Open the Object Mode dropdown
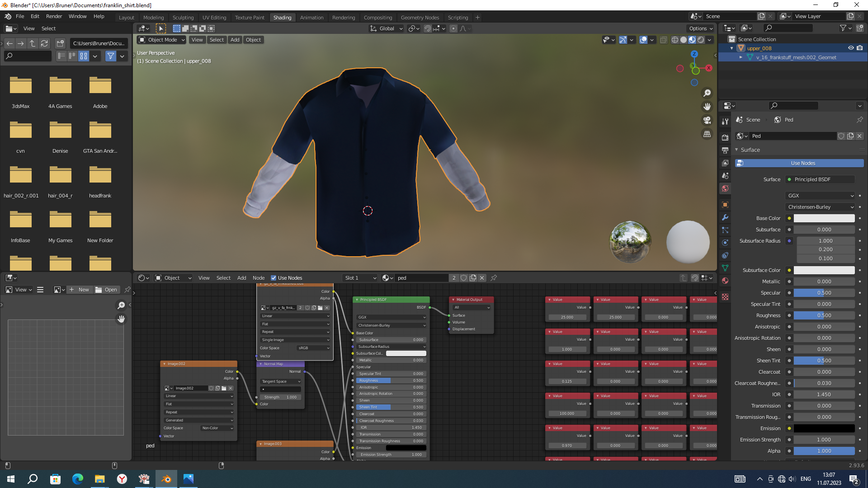 162,40
